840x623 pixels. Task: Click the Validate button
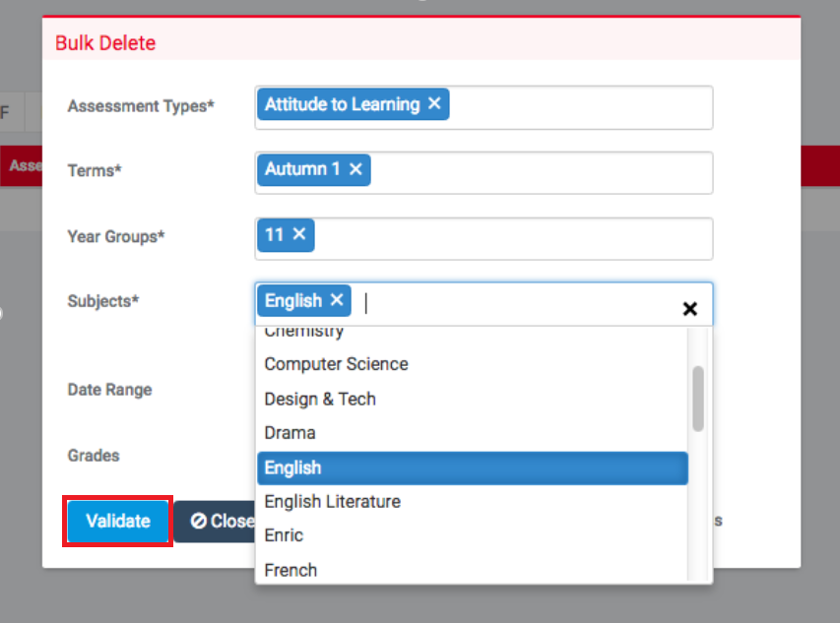click(x=118, y=522)
